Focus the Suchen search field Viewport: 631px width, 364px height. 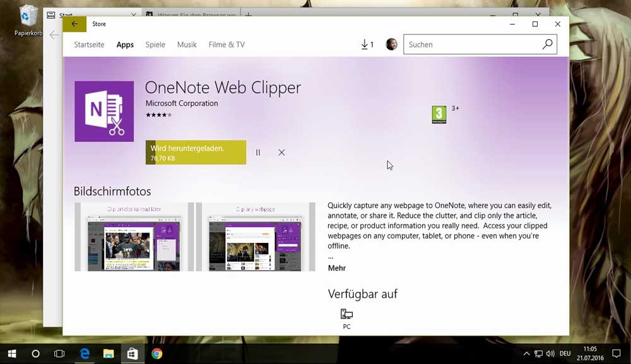[x=480, y=44]
